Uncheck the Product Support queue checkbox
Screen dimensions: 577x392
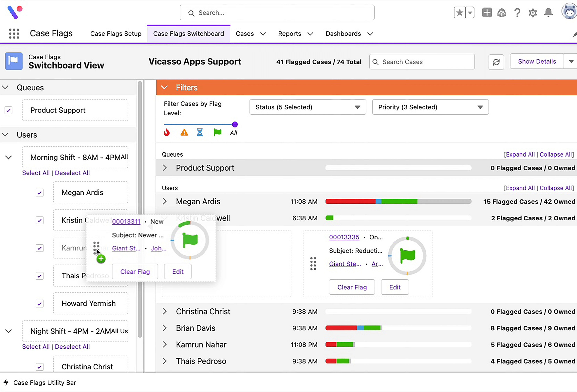(8, 110)
